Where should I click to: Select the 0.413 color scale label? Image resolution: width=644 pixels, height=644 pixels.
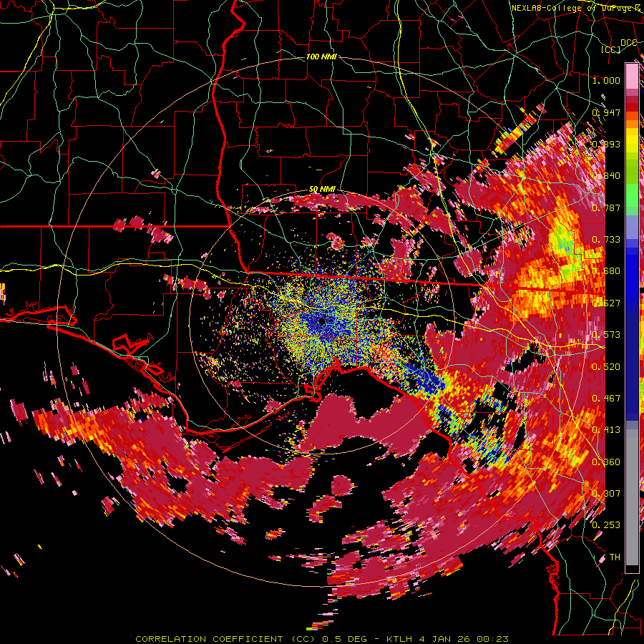[606, 430]
